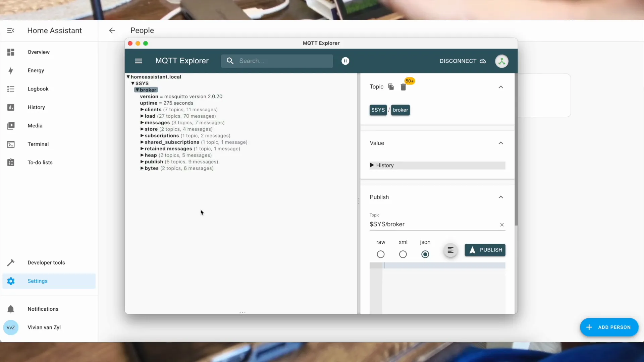Expand the subscriptions topic node
644x362 pixels.
[x=142, y=136]
